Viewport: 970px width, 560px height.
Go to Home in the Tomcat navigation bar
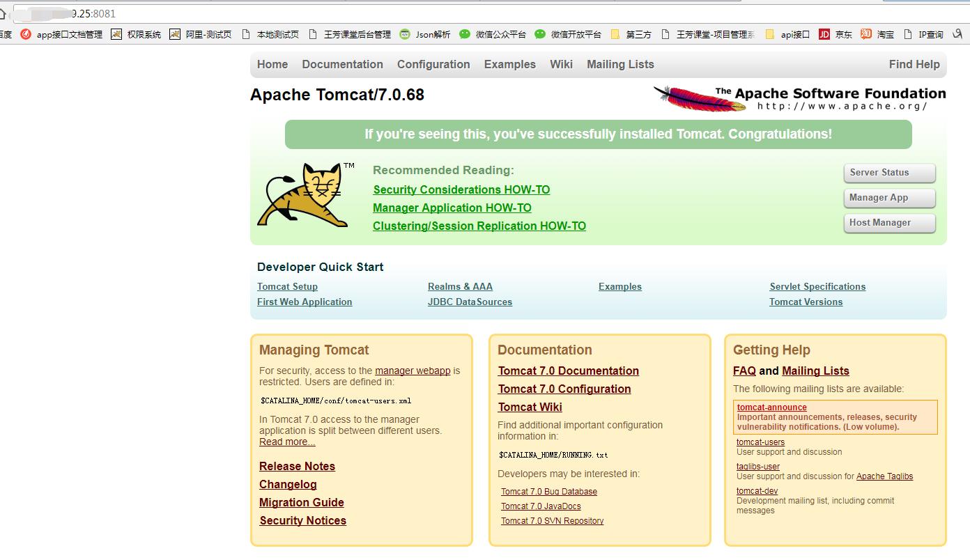click(x=272, y=64)
